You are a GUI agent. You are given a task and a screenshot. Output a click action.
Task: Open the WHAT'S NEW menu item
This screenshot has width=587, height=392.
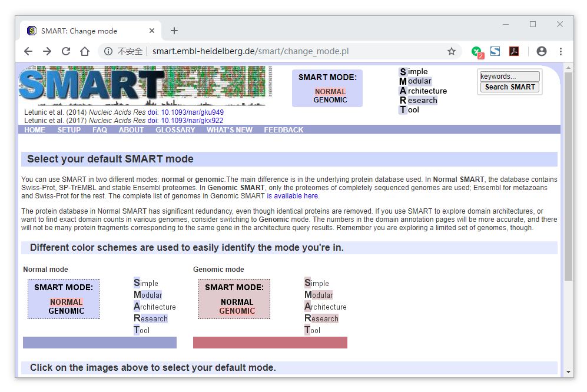(x=230, y=130)
